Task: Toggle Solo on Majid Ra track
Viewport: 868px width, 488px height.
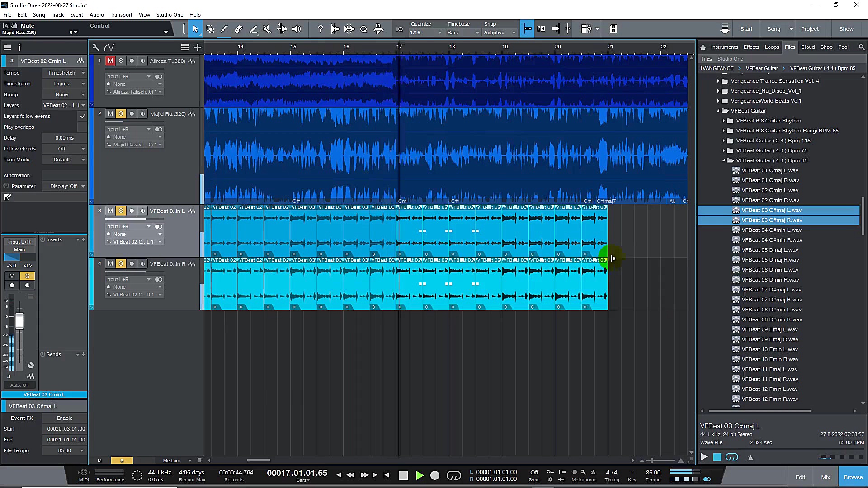Action: pyautogui.click(x=121, y=114)
